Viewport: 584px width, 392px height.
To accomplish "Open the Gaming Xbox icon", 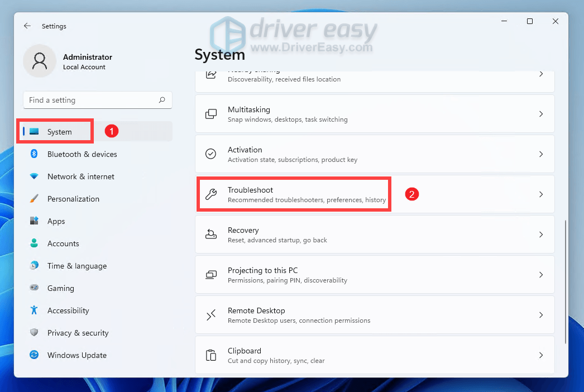I will 35,288.
